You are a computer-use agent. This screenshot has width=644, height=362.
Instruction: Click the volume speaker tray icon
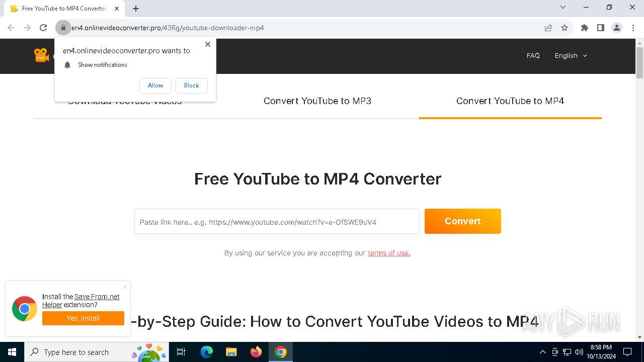click(x=579, y=352)
